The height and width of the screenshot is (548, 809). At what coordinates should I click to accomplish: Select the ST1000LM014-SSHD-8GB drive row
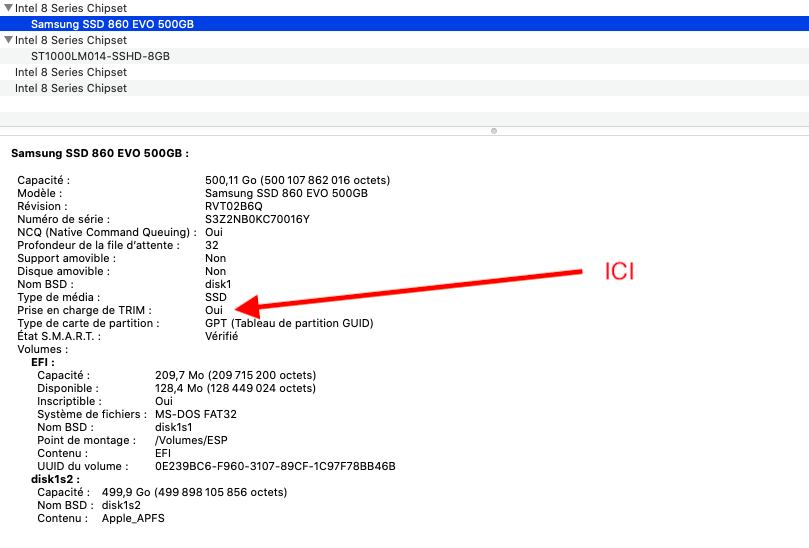(404, 56)
